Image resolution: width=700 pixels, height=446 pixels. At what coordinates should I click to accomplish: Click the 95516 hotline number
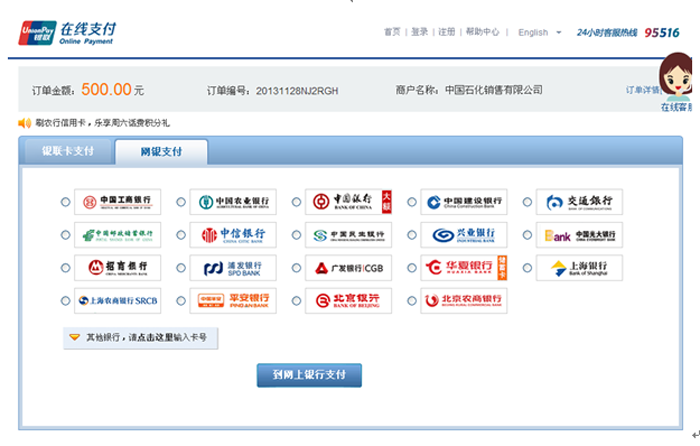(x=662, y=33)
